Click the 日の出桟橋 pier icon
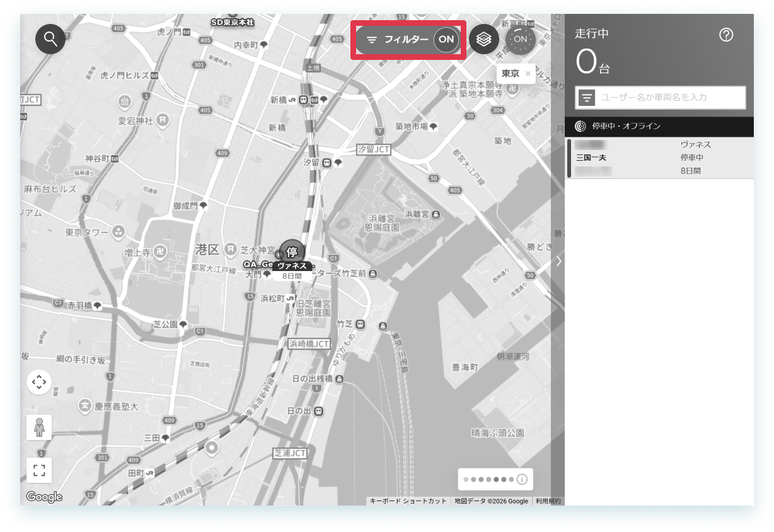Image resolution: width=774 pixels, height=532 pixels. click(340, 379)
